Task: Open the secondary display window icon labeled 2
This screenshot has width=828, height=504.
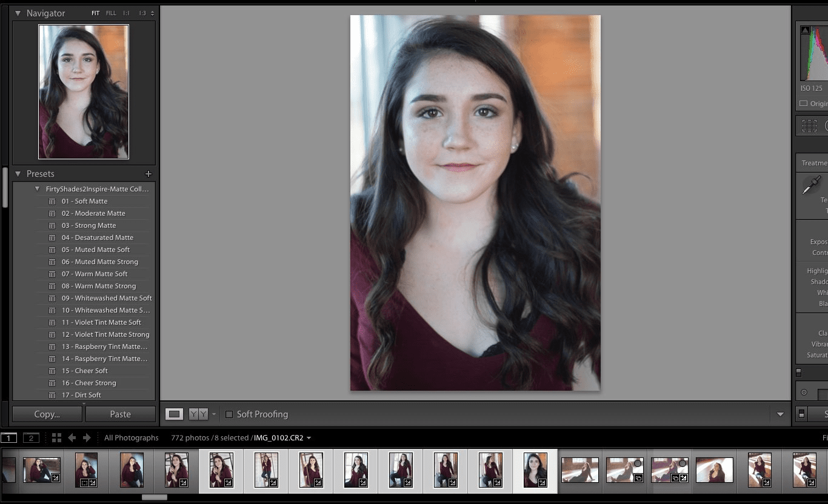Action: pyautogui.click(x=30, y=437)
